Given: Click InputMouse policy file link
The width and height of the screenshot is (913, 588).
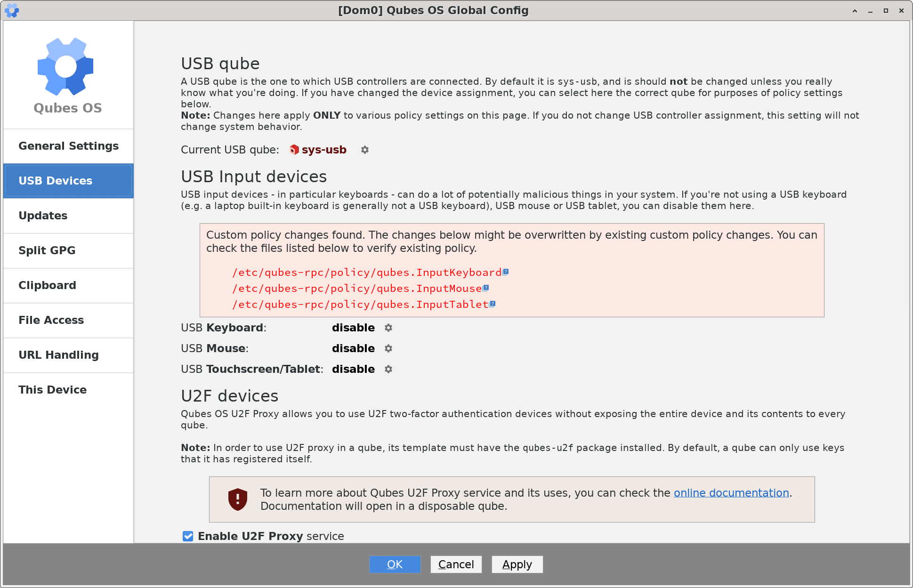Looking at the screenshot, I should tap(359, 288).
